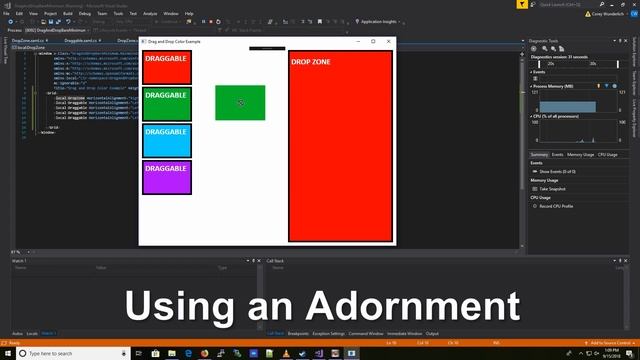Click Add to Source Control in status bar
640x360 pixels.
(x=610, y=343)
